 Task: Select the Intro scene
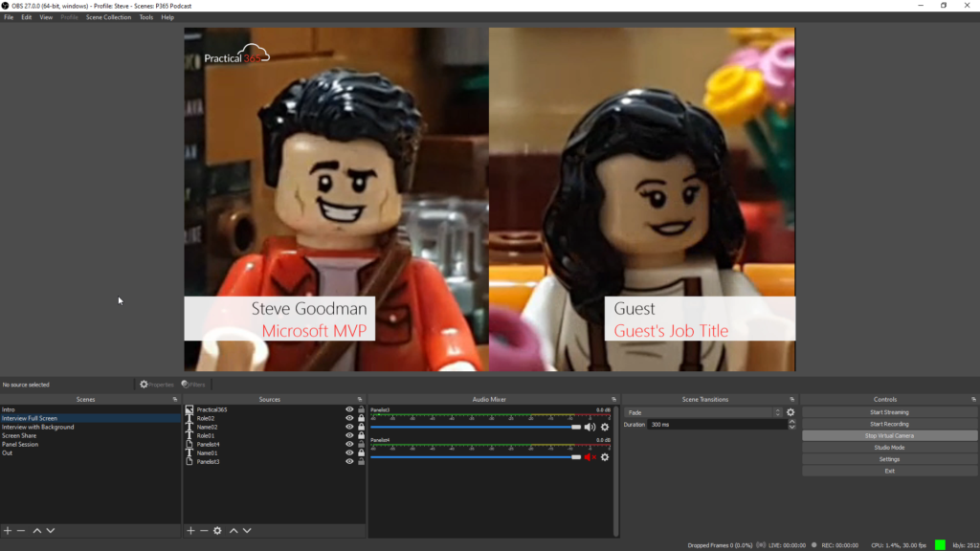(91, 409)
